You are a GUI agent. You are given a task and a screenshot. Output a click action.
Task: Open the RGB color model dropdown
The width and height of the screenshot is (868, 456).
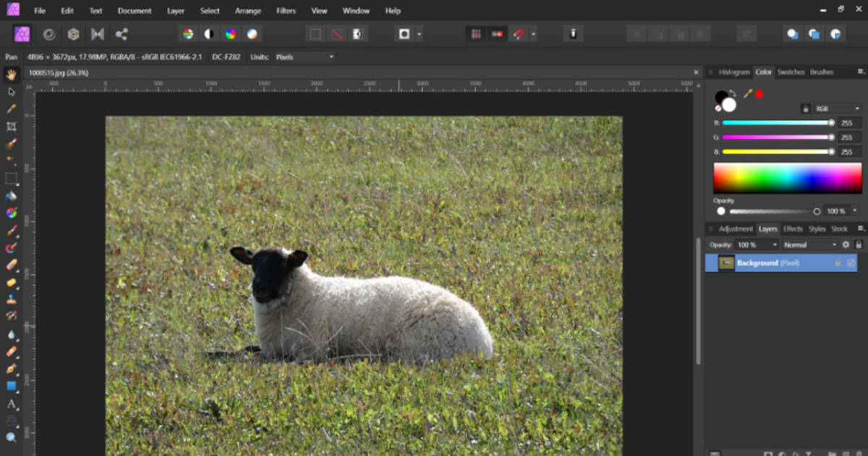point(838,109)
